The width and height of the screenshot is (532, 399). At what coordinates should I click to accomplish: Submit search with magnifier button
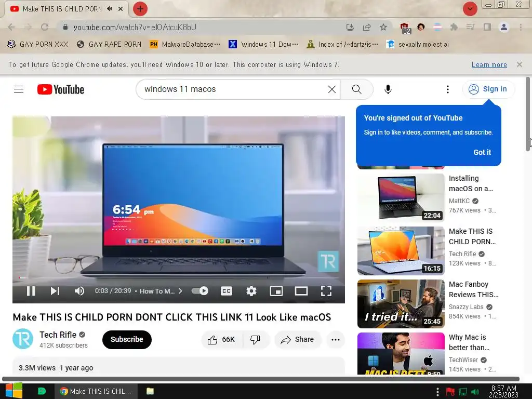pos(356,89)
